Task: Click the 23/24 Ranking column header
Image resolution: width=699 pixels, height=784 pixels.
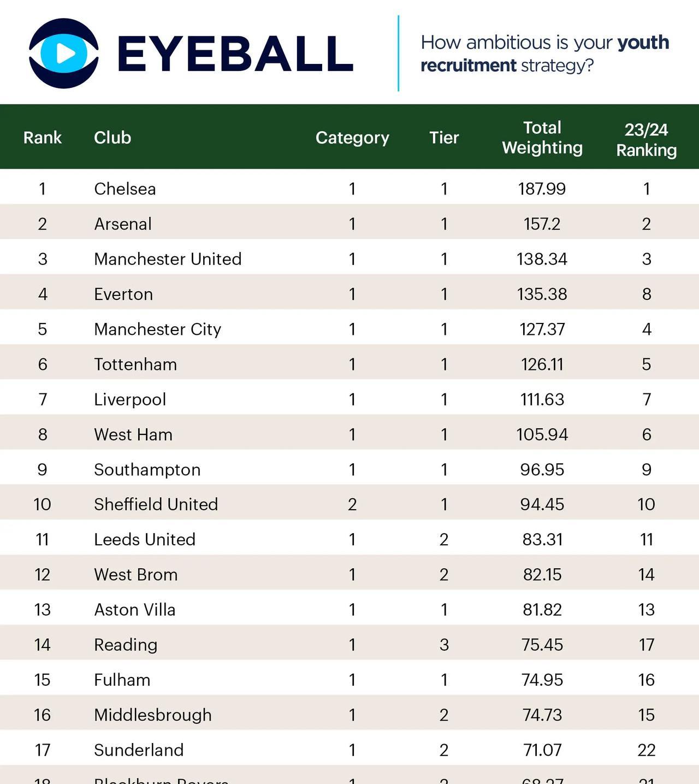Action: point(647,139)
